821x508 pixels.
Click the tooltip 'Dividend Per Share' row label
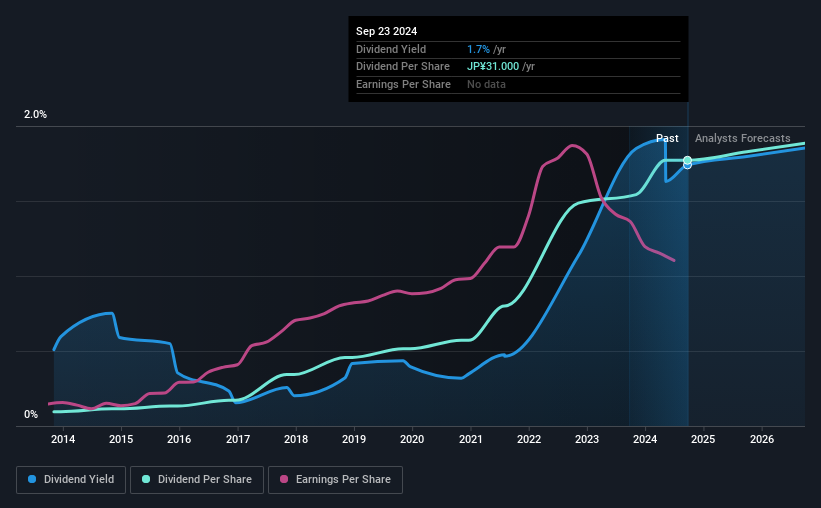tap(403, 67)
